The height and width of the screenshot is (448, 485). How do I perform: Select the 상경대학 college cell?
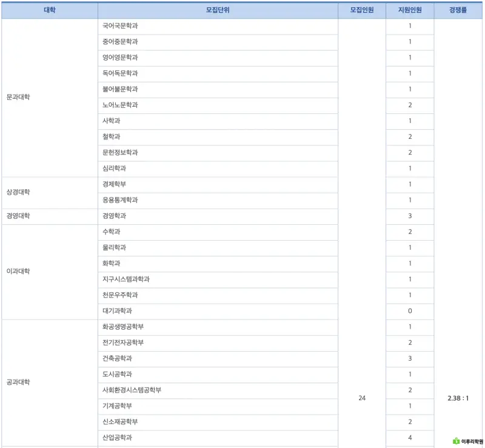[x=50, y=192]
